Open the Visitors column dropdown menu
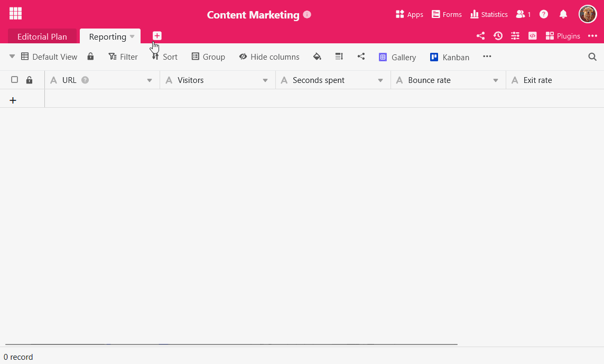This screenshot has height=364, width=604. coord(265,80)
